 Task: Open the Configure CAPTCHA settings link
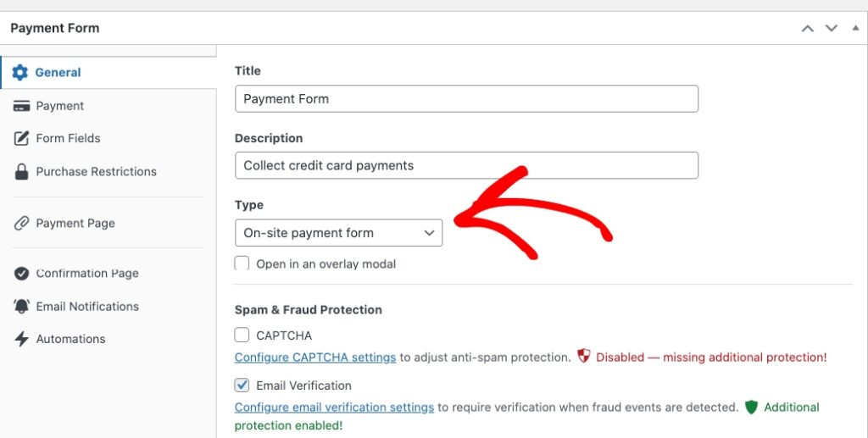(x=315, y=358)
